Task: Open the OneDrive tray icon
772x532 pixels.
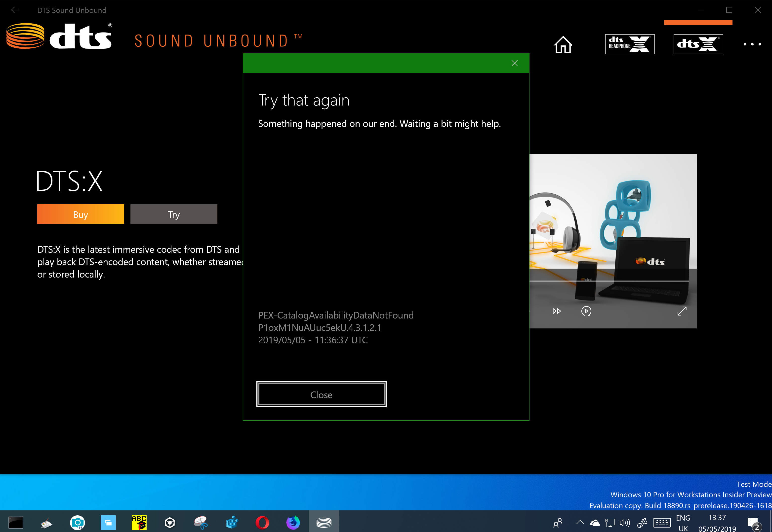Action: pos(595,523)
